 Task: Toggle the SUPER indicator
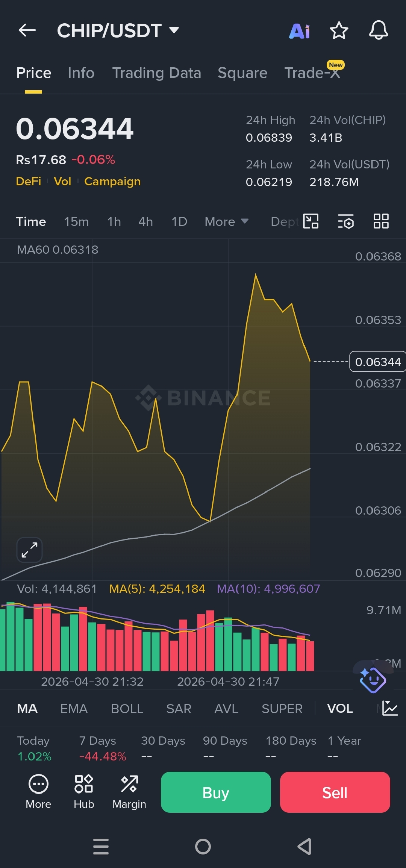tap(282, 708)
